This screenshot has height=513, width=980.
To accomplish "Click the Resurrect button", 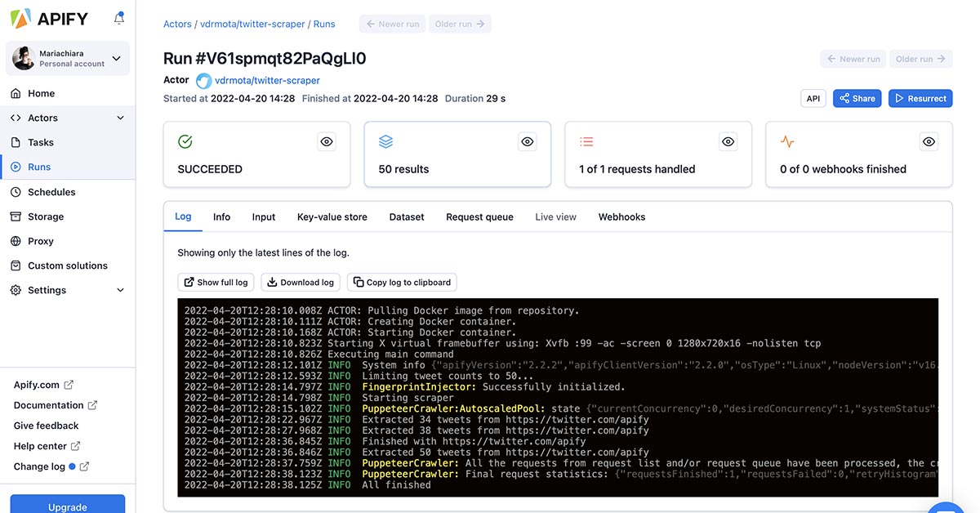I will tap(920, 98).
